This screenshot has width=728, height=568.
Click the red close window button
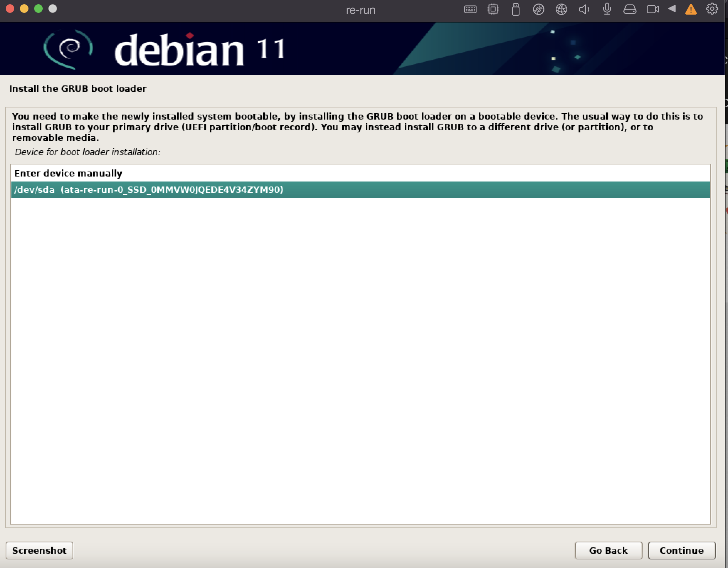pos(10,9)
